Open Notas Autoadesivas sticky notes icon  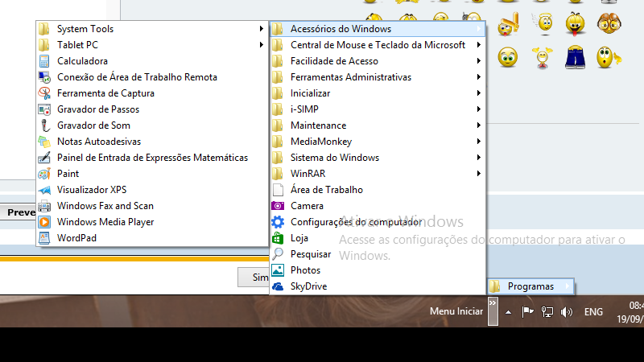click(x=44, y=142)
